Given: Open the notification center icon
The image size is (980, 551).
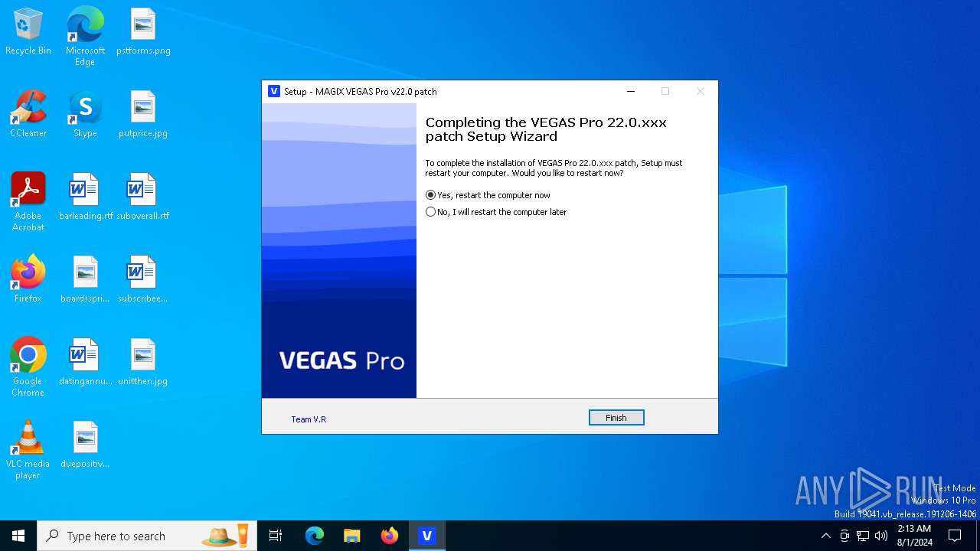Looking at the screenshot, I should pos(955,536).
